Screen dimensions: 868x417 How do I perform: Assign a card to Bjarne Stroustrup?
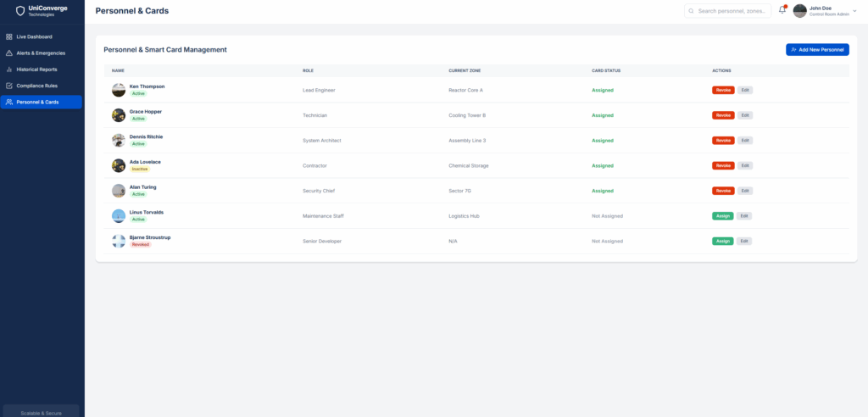point(723,241)
